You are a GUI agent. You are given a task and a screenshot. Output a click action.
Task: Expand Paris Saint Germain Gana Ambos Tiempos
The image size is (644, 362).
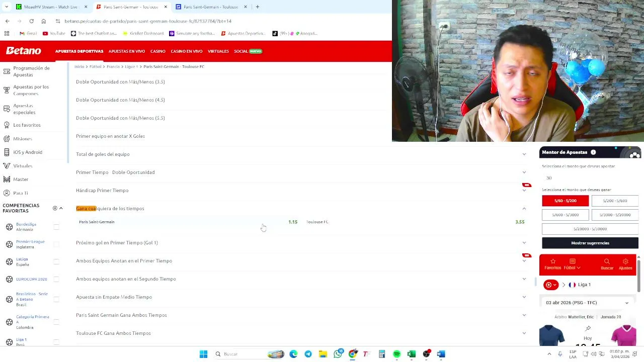pyautogui.click(x=524, y=315)
